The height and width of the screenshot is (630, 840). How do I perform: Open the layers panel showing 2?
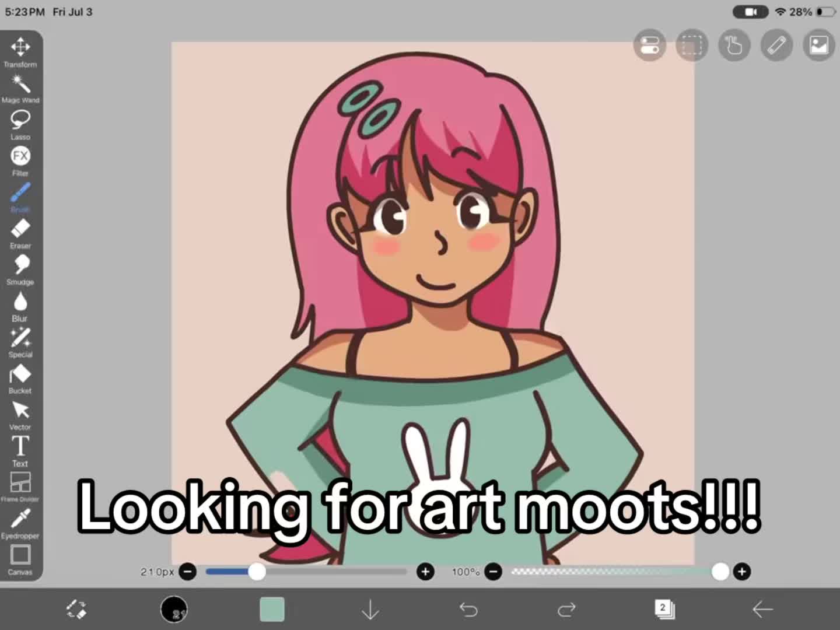pyautogui.click(x=664, y=609)
